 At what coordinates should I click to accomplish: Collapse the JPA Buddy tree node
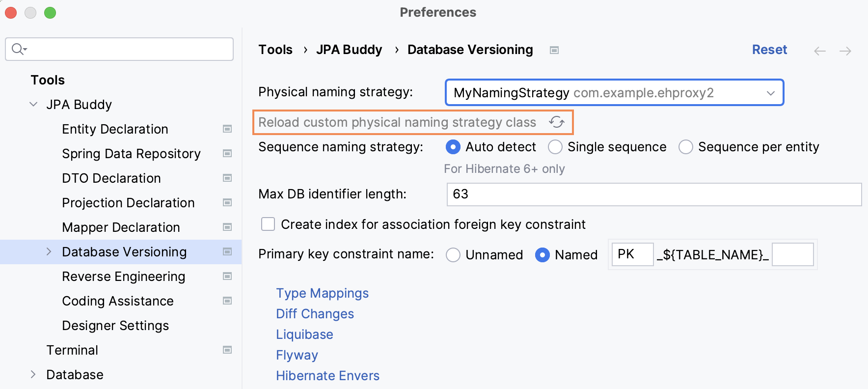[33, 104]
